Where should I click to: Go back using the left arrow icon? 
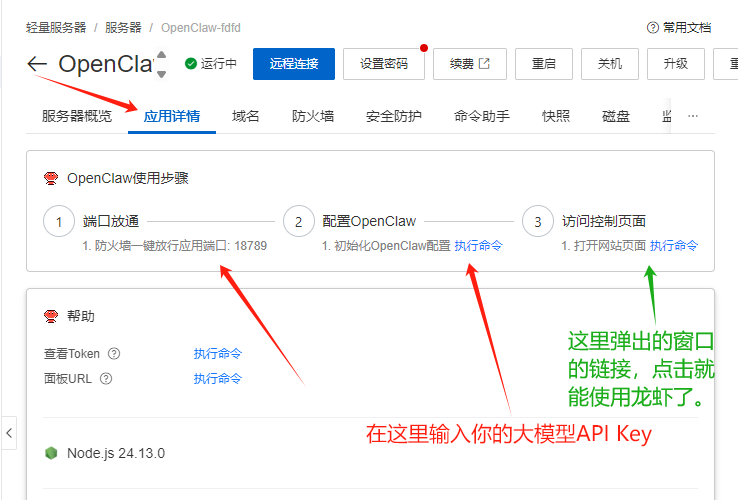[x=37, y=64]
